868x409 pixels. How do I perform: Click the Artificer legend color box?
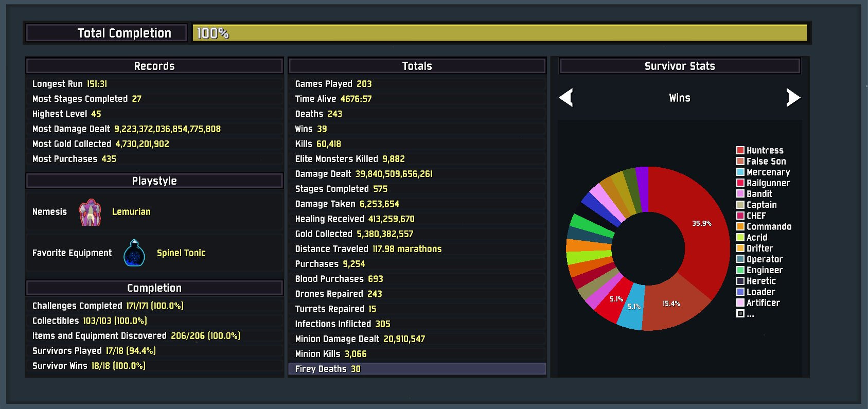click(740, 303)
